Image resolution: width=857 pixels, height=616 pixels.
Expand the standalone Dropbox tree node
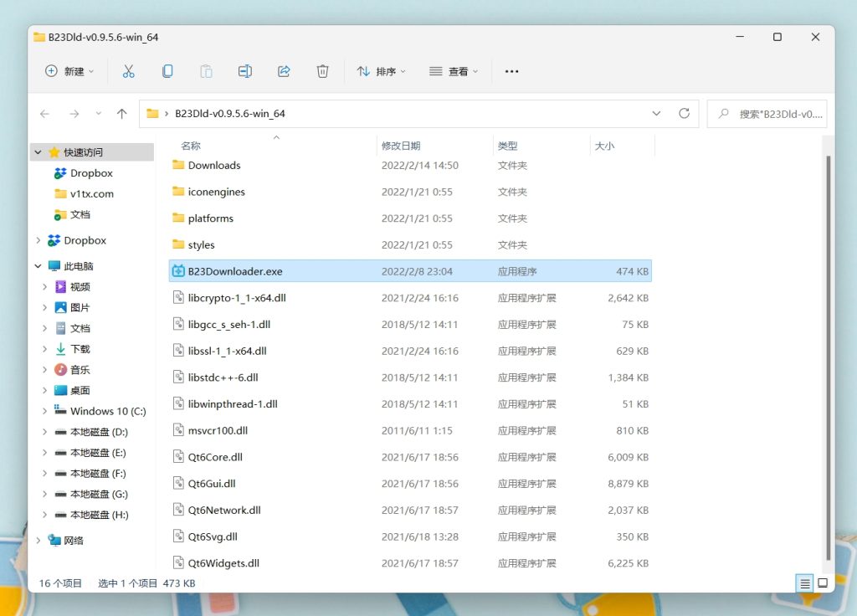click(38, 240)
